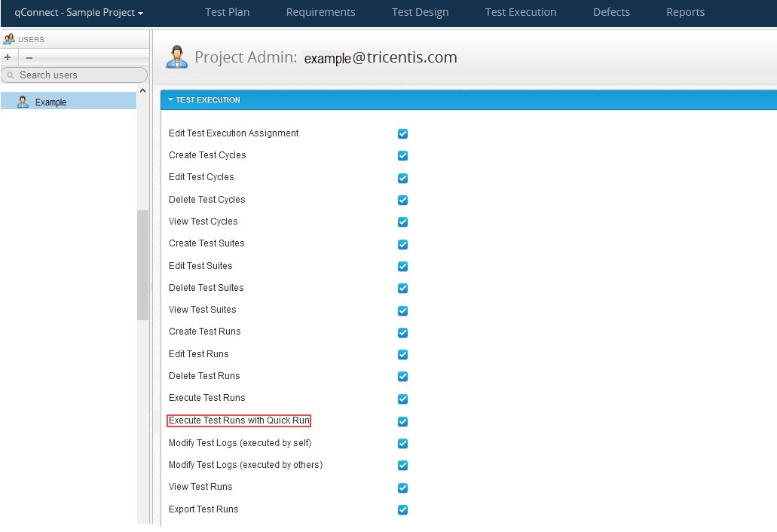Open the qConnect Sample Project dropdown

point(78,13)
